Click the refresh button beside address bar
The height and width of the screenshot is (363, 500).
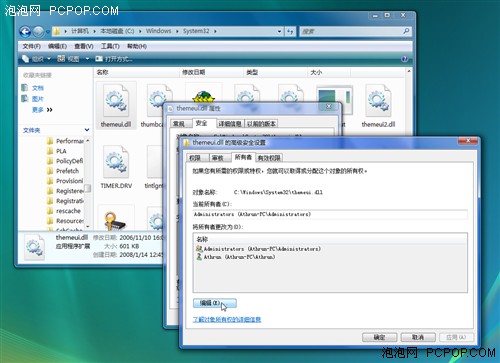point(290,31)
